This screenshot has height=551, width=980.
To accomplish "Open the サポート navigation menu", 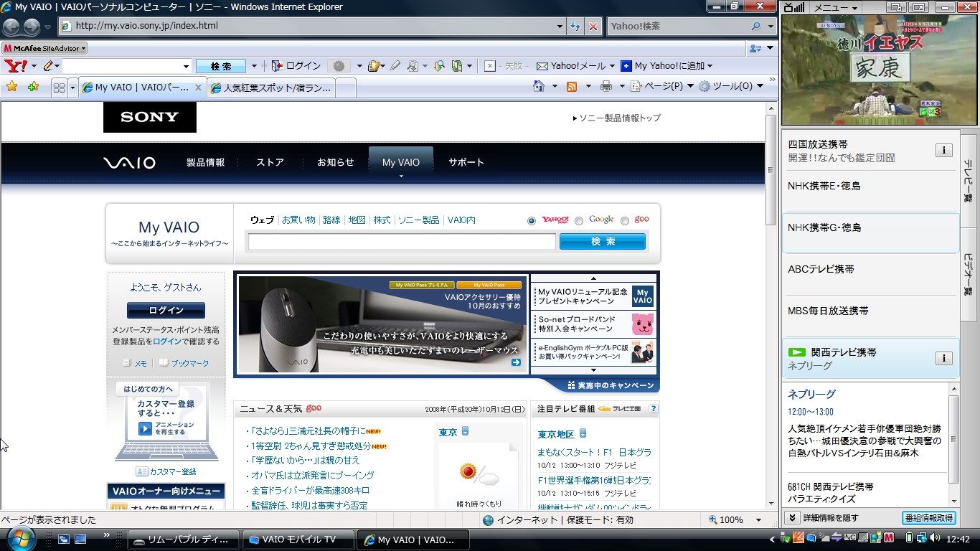I will click(466, 162).
